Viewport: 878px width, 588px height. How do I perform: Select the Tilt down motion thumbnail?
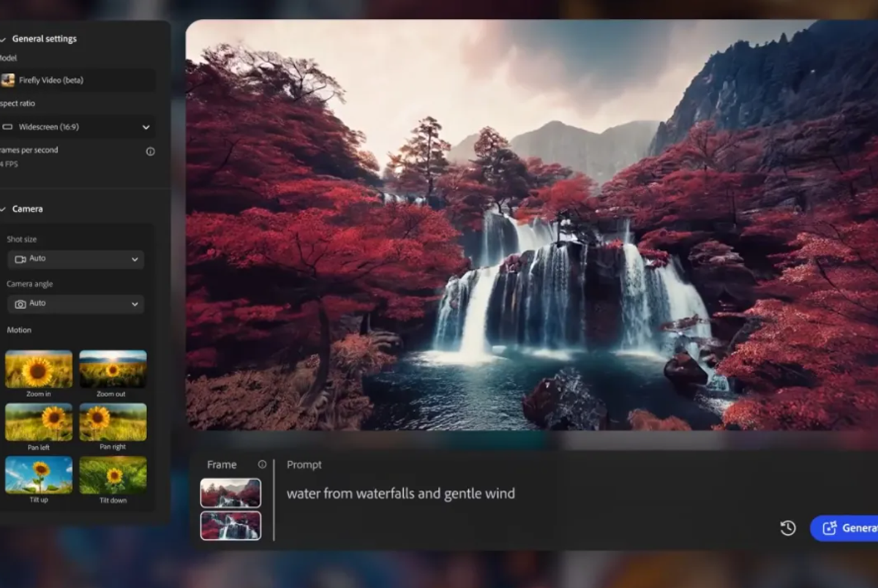click(x=113, y=475)
